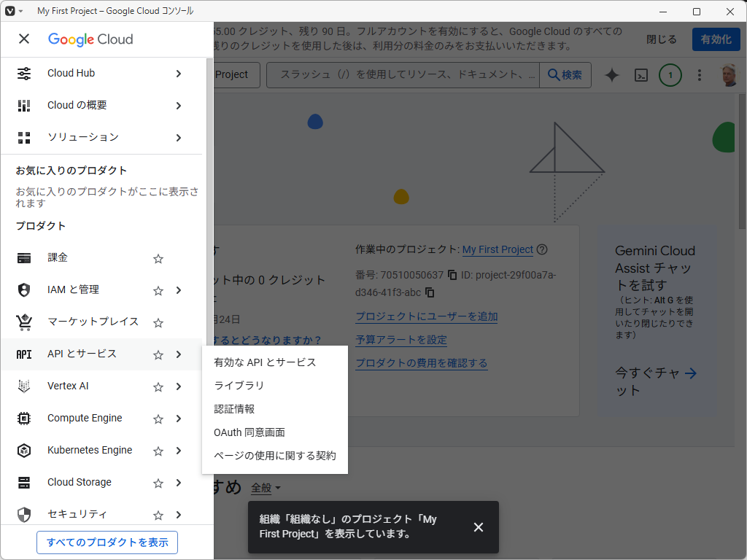Open Cloud Shell terminal
This screenshot has height=560, width=747.
click(640, 74)
